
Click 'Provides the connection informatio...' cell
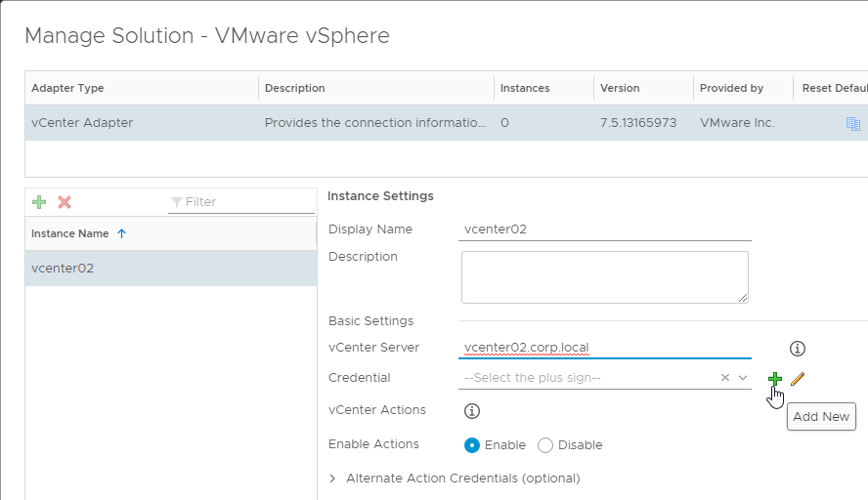point(374,123)
